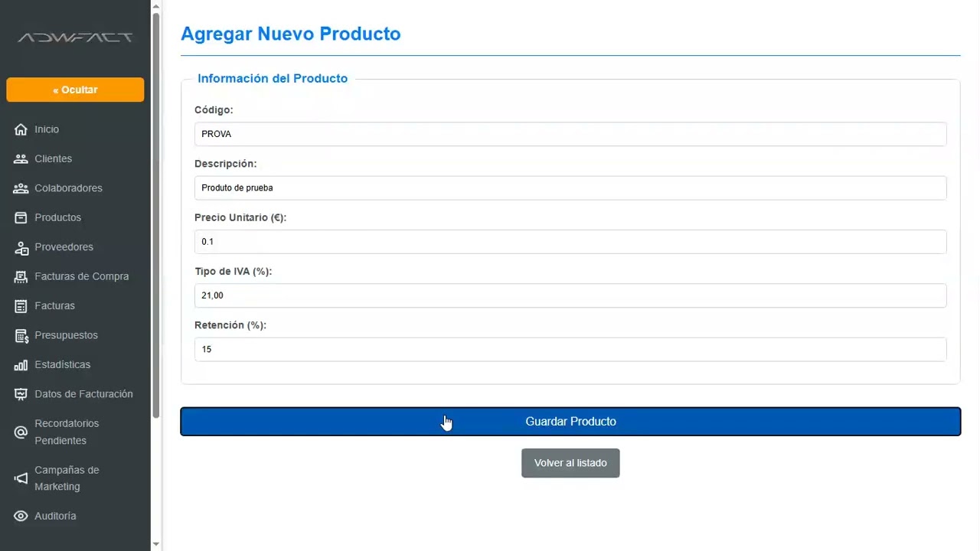Click the Código: label
The image size is (980, 551).
[214, 109]
